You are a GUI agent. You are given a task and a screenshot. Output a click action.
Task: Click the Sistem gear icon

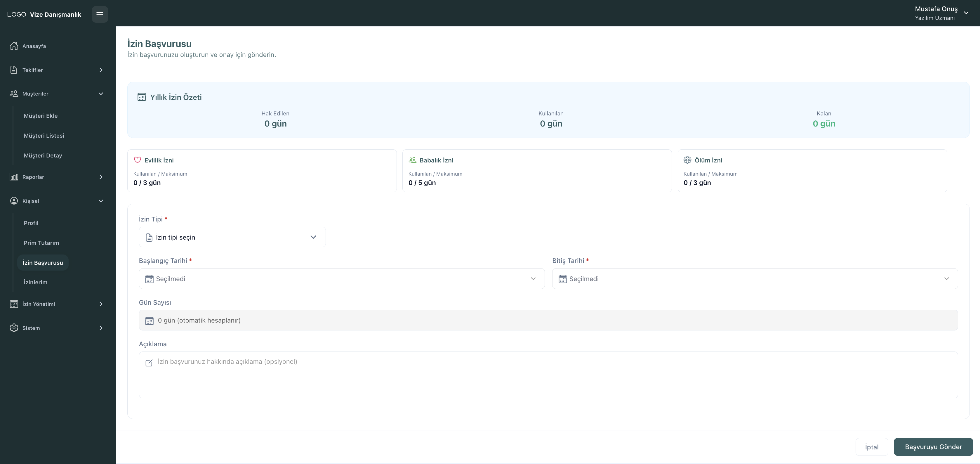14,328
